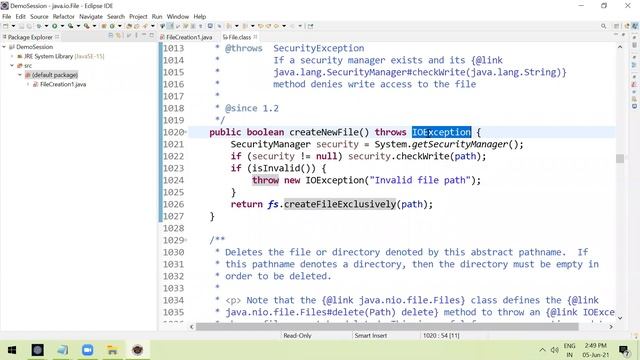Screen dimensions: 640x360
Task: Click the Quick Access search magnifier icon
Action: pos(604,26)
